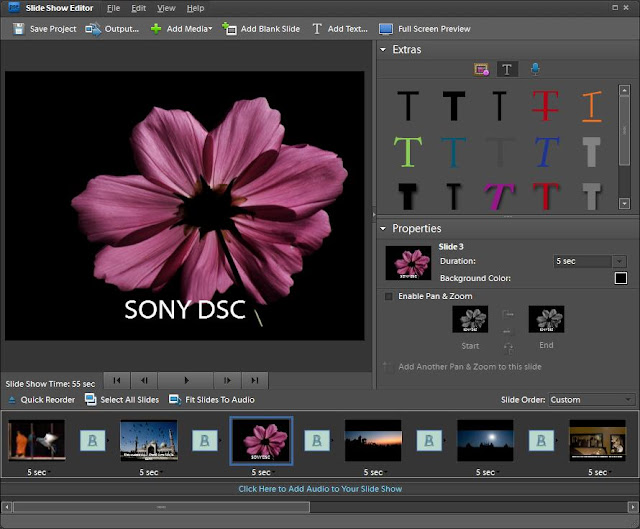Click Select All Slides
This screenshot has width=640, height=529.
(122, 400)
